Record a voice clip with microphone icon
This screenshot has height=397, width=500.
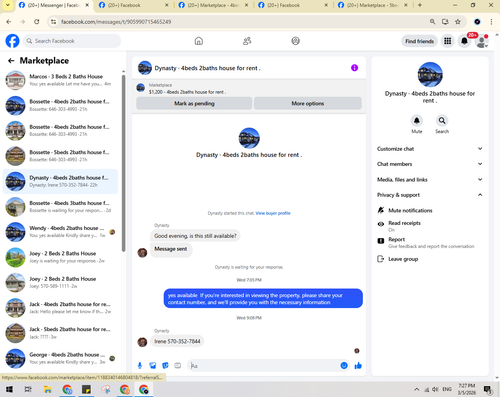click(140, 366)
